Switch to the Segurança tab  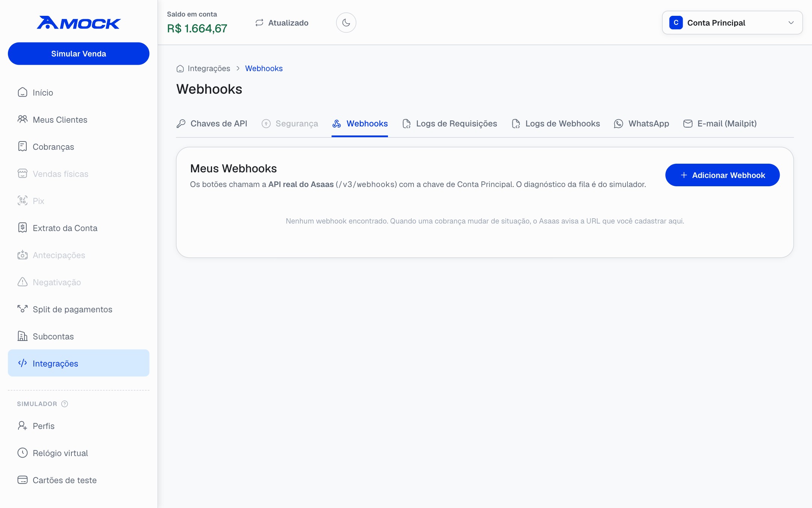tap(290, 123)
